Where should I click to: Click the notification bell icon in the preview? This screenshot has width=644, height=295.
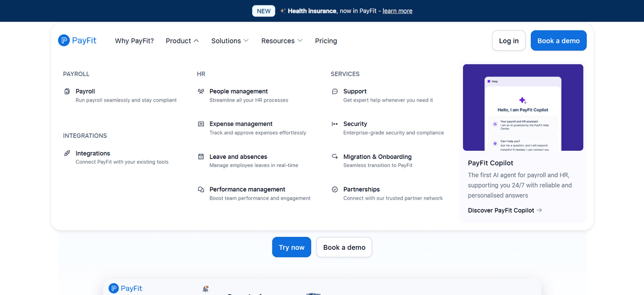(x=205, y=289)
